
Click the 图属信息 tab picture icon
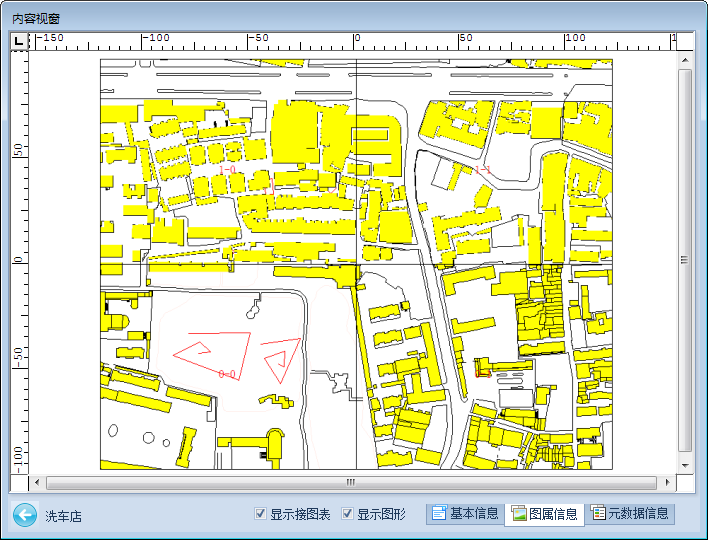coord(518,514)
